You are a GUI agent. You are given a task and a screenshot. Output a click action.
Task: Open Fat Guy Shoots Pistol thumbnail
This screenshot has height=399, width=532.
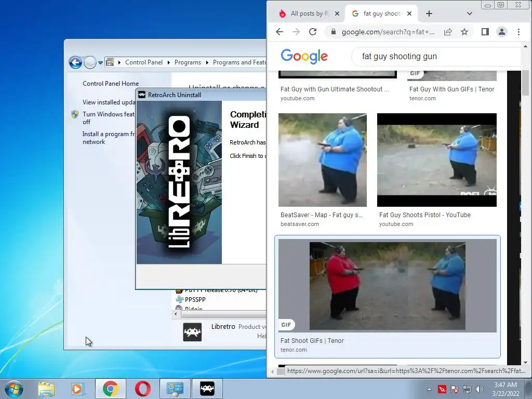pyautogui.click(x=436, y=160)
